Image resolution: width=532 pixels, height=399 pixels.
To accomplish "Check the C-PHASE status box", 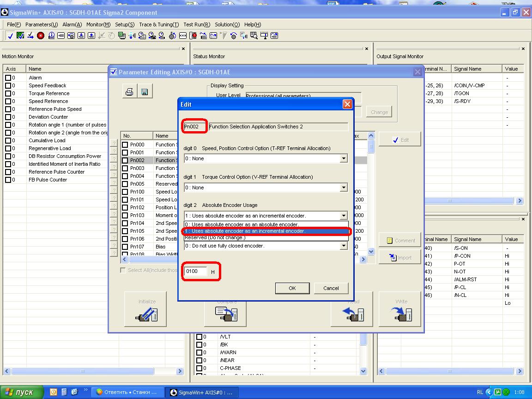I will click(199, 368).
